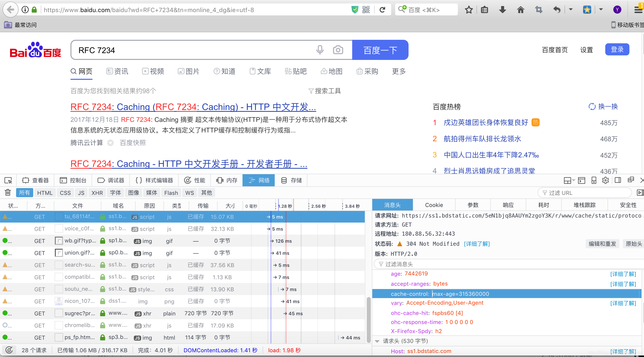
Task: Toggle the CSS request filter
Action: point(65,193)
